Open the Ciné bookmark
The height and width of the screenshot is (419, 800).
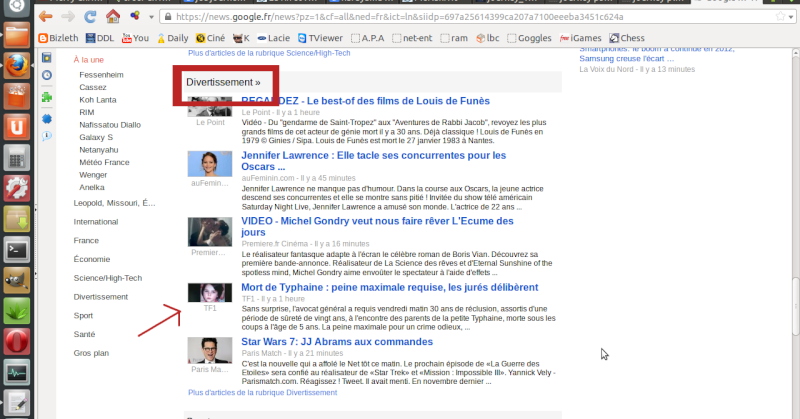(x=210, y=38)
